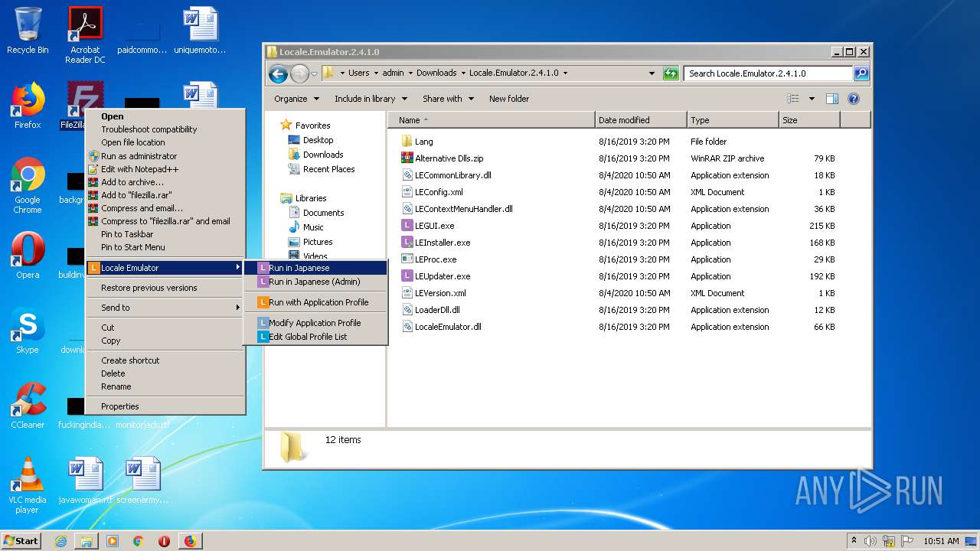Viewport: 980px width, 551px height.
Task: Sort by the Size column header
Action: click(x=809, y=120)
